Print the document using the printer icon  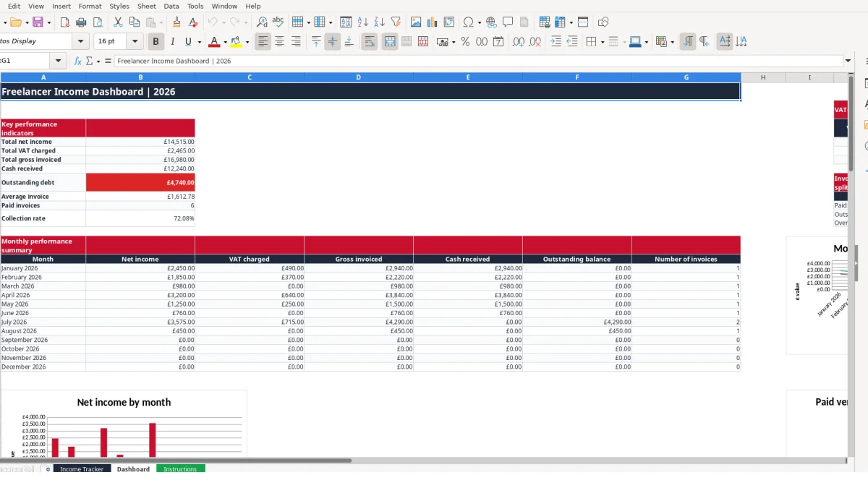pos(81,22)
